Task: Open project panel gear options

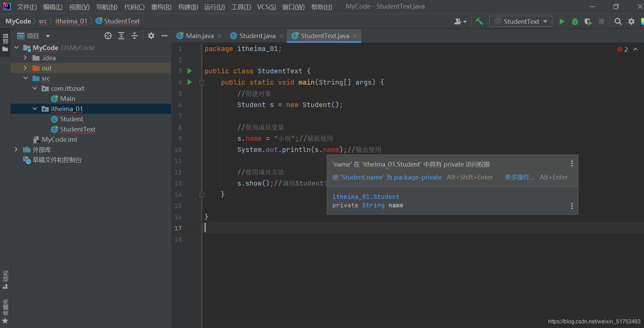Action: 151,36
